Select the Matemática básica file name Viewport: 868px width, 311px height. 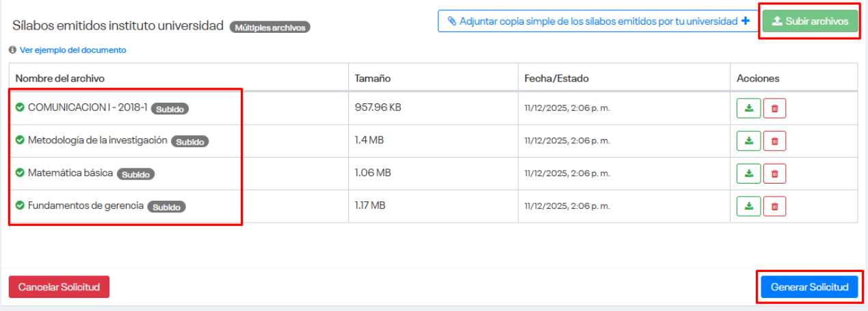pos(70,173)
